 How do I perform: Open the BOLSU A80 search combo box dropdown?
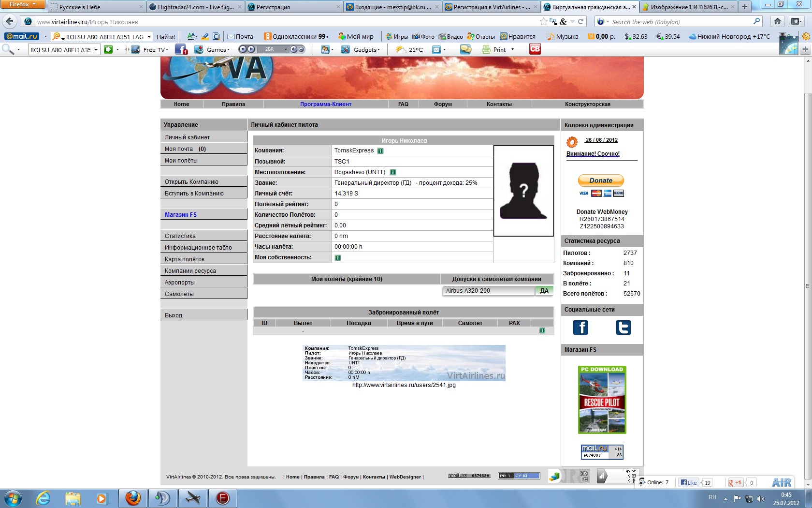pos(96,50)
